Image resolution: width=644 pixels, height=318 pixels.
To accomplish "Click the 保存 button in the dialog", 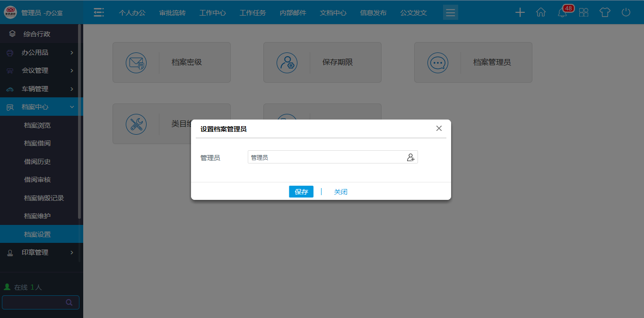I will click(301, 191).
